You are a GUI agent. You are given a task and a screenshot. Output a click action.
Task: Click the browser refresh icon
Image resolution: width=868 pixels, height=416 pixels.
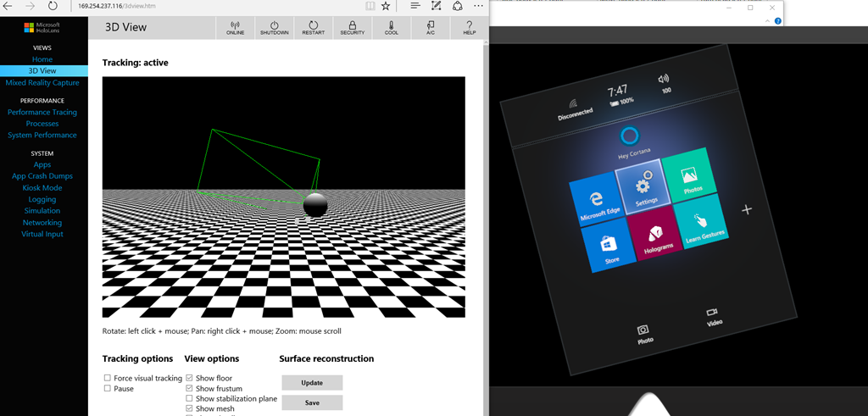53,6
